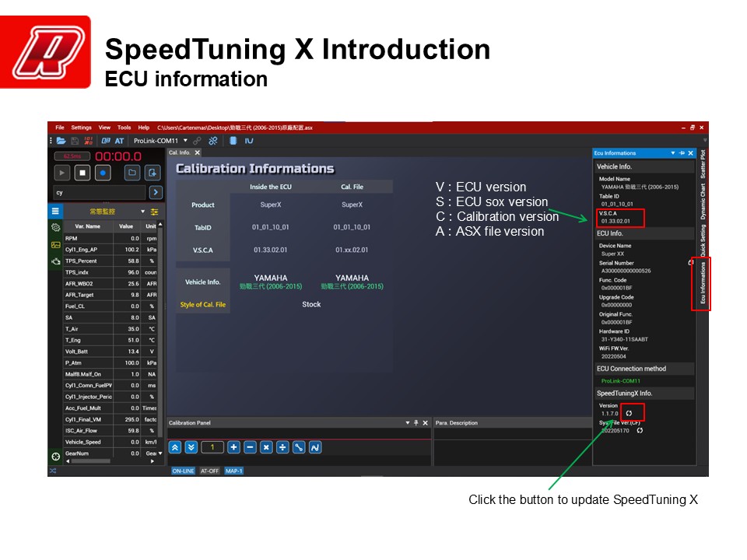The width and height of the screenshot is (747, 560).
Task: Toggle the AT-OFF status indicator
Action: 209,471
